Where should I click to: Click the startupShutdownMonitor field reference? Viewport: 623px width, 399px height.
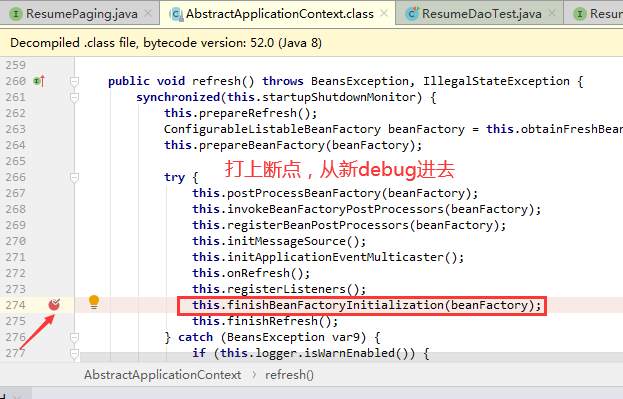pos(338,97)
